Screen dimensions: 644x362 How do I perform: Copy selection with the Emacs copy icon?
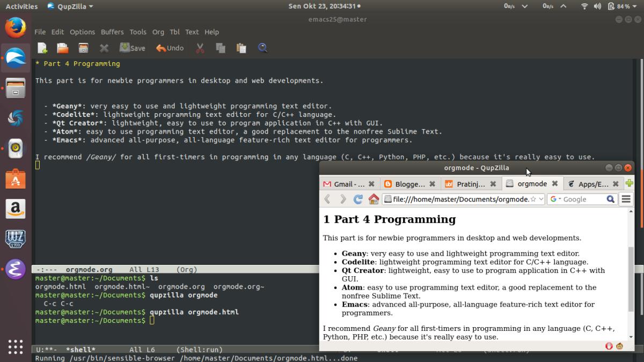point(221,48)
